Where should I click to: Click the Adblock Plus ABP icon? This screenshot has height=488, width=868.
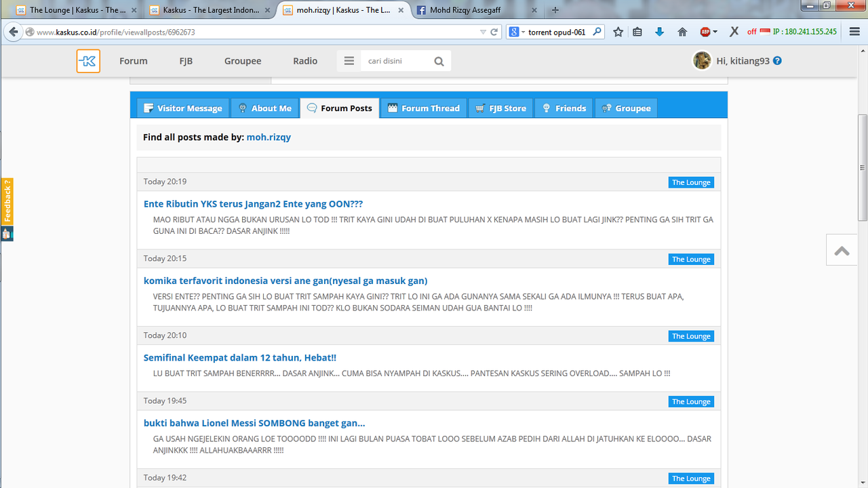click(x=705, y=32)
